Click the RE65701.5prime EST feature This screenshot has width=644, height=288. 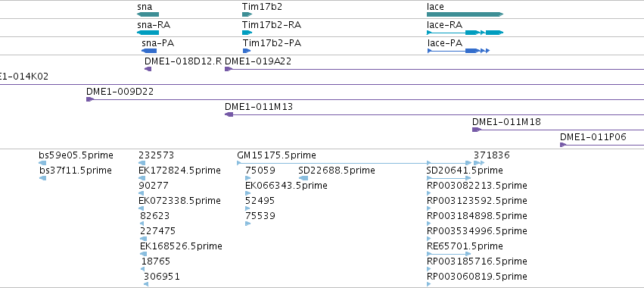[x=449, y=254]
